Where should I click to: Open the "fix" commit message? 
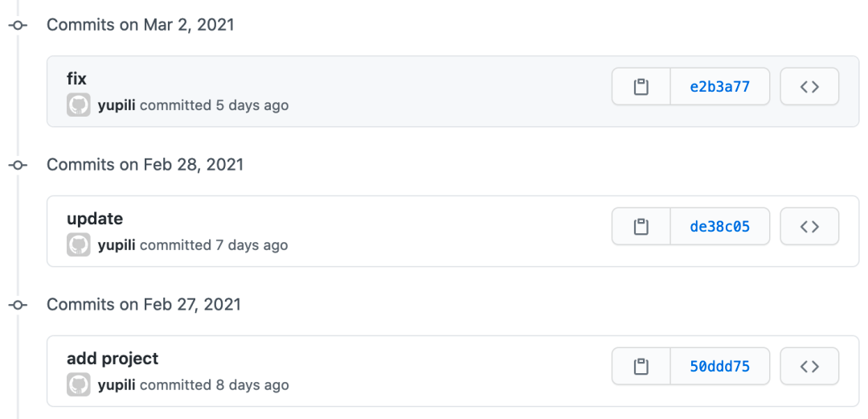pos(76,79)
